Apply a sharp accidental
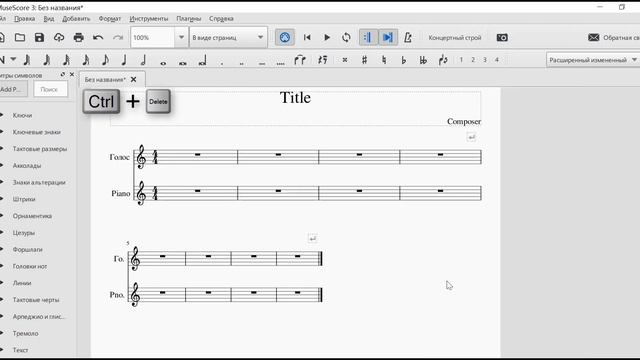This screenshot has width=640, height=360. coord(364,60)
